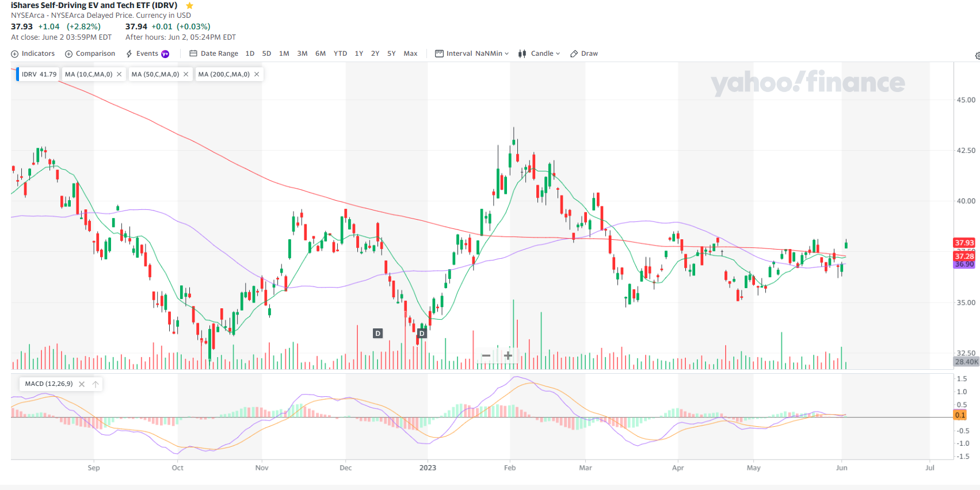Click the candlestick chart type icon
Viewport: 980px width, 490px height.
coord(522,54)
